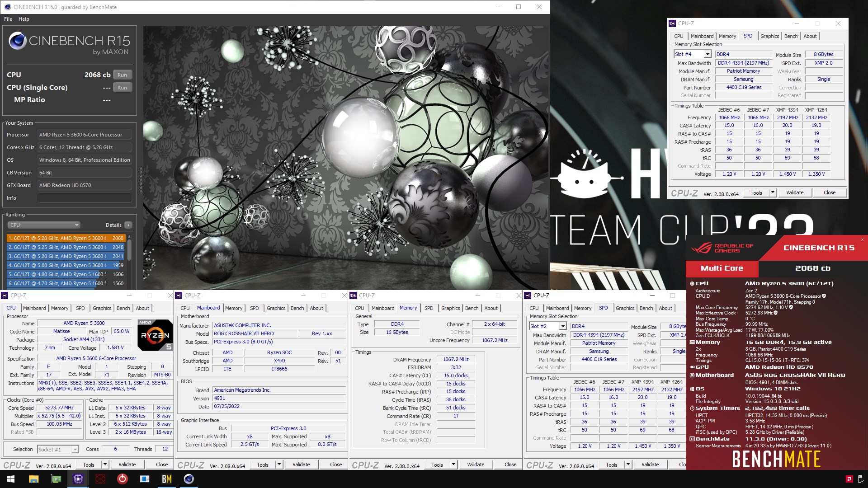This screenshot has height=488, width=868.
Task: Click the Motherboard icon in BenchMate panel
Action: click(692, 375)
